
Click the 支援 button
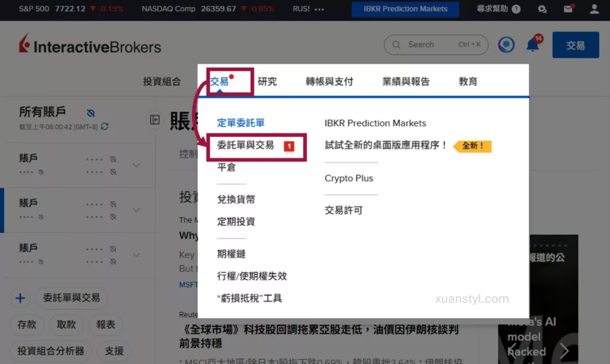pyautogui.click(x=114, y=351)
